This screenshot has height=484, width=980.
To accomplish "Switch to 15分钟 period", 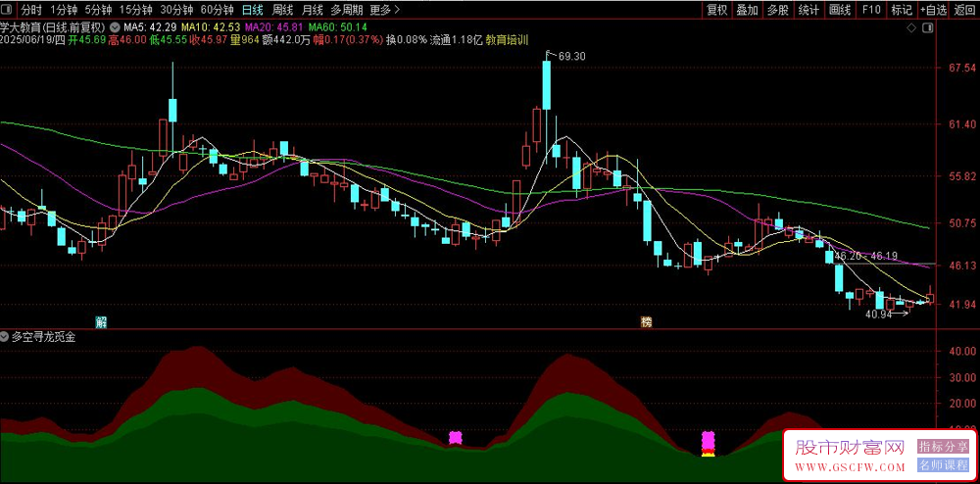I will (135, 10).
